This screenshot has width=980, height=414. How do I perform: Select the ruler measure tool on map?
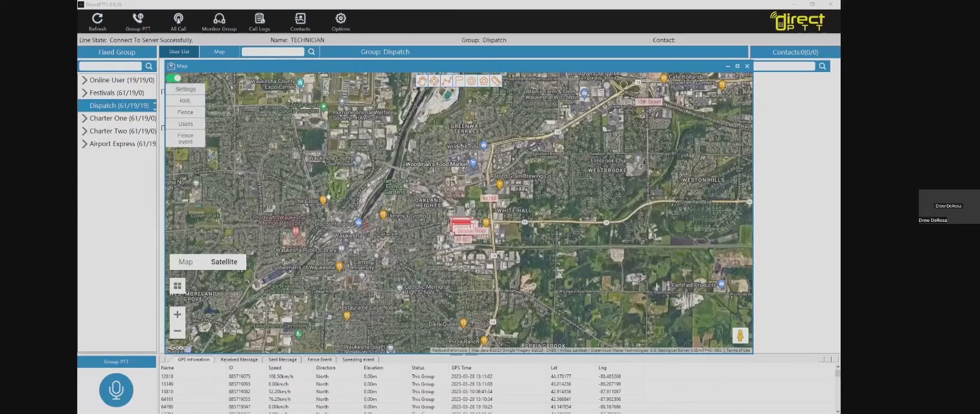pos(496,81)
